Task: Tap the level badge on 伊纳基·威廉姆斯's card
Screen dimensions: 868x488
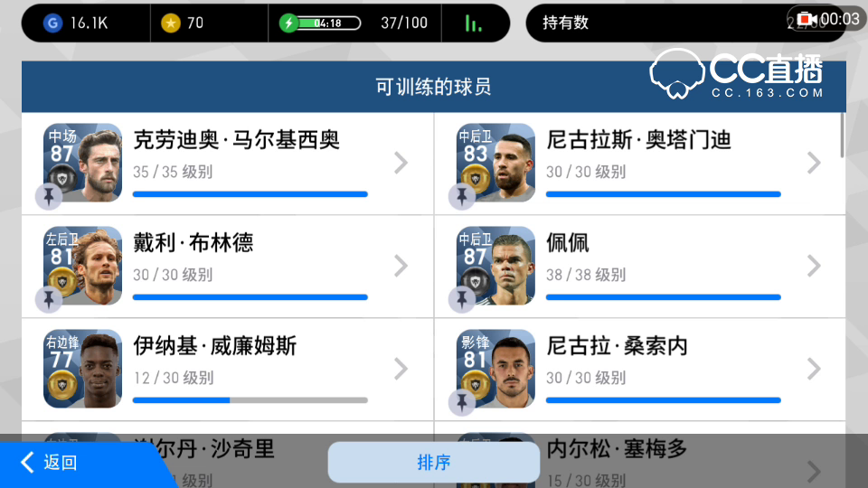Action: pyautogui.click(x=61, y=385)
